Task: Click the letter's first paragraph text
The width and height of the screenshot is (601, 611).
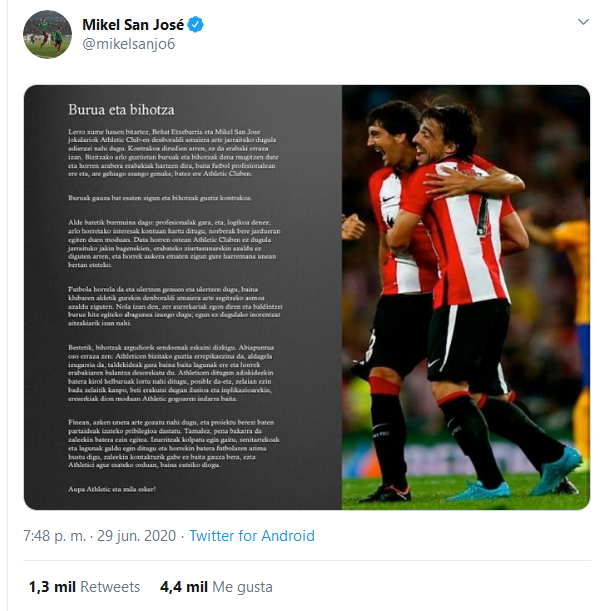Action: coord(173,153)
